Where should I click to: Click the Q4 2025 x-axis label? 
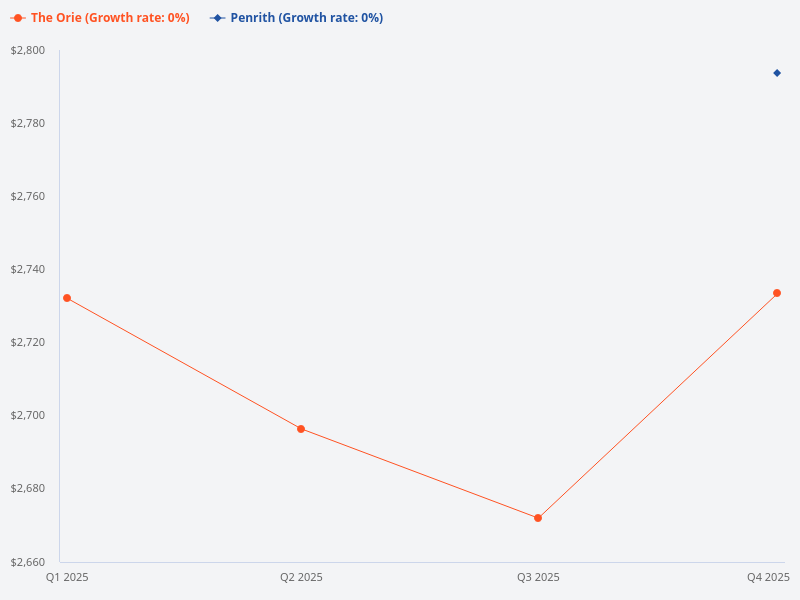coord(768,577)
